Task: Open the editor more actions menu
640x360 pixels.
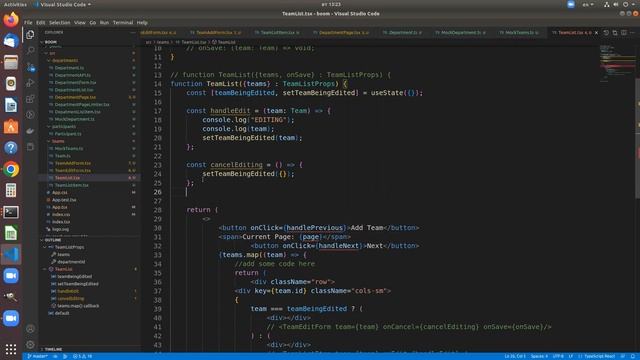Action: [x=633, y=32]
